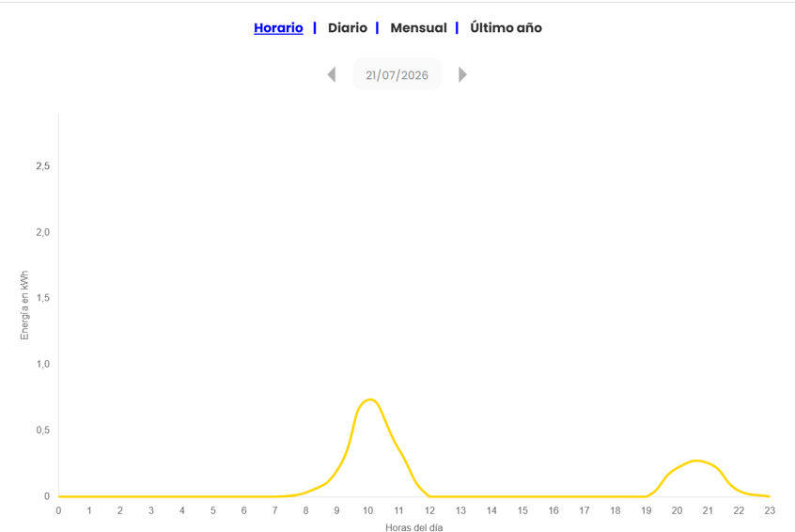The width and height of the screenshot is (795, 532).
Task: Click the evening curve peak near hour 21
Action: (696, 461)
